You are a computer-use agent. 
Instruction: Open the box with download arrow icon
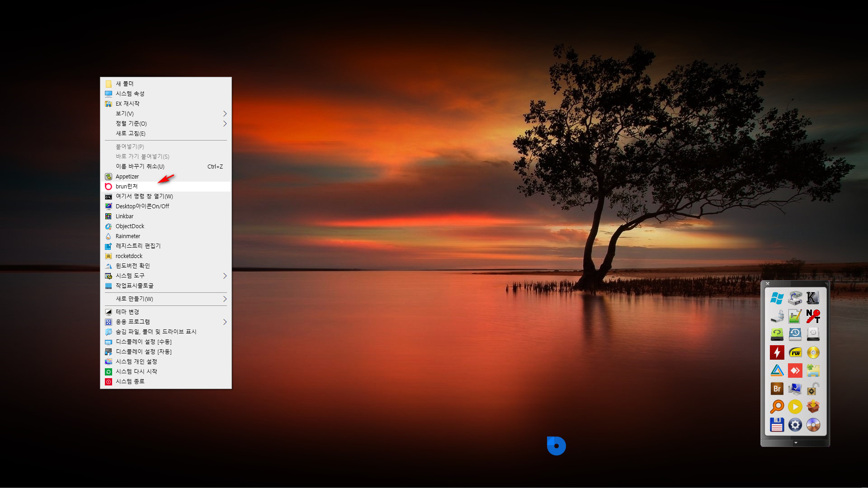813,407
